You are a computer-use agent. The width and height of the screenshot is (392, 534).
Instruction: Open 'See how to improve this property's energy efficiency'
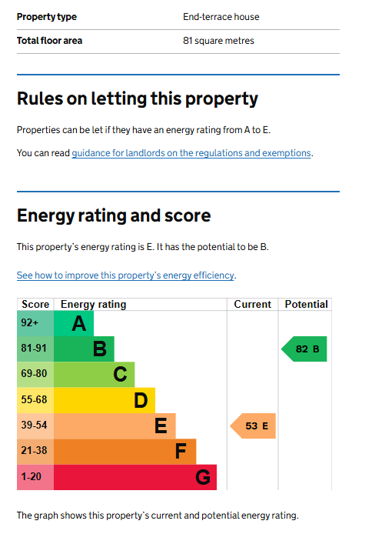pyautogui.click(x=125, y=275)
